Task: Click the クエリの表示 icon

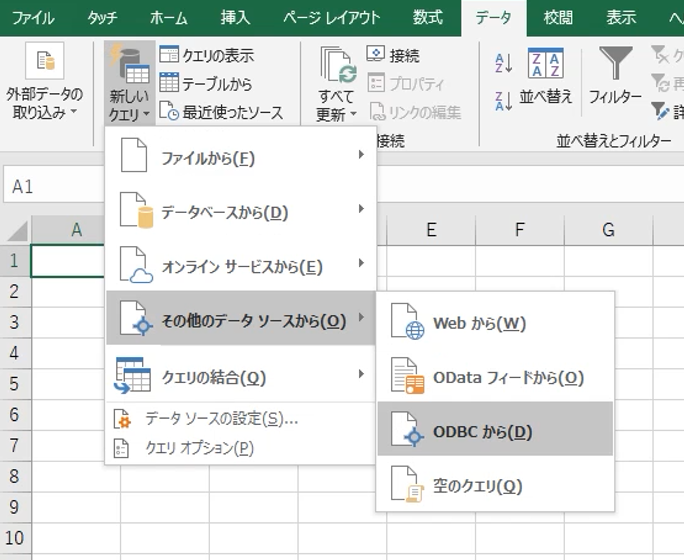Action: [169, 55]
